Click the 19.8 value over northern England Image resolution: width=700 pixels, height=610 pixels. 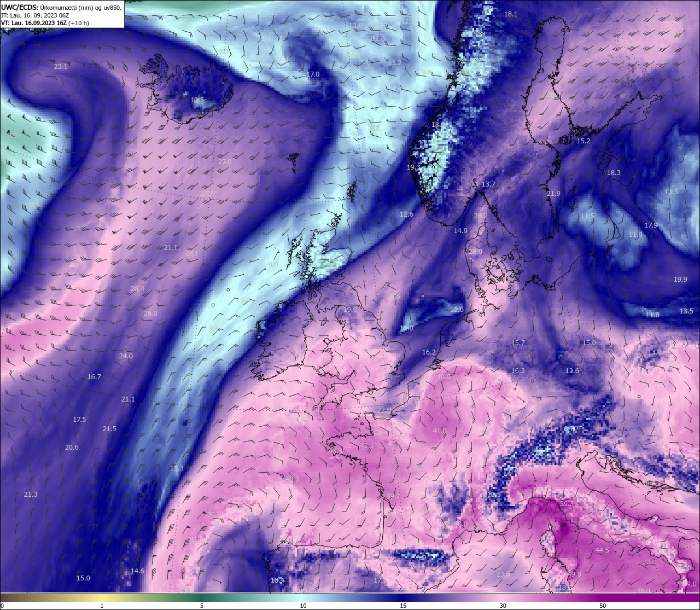pos(350,310)
